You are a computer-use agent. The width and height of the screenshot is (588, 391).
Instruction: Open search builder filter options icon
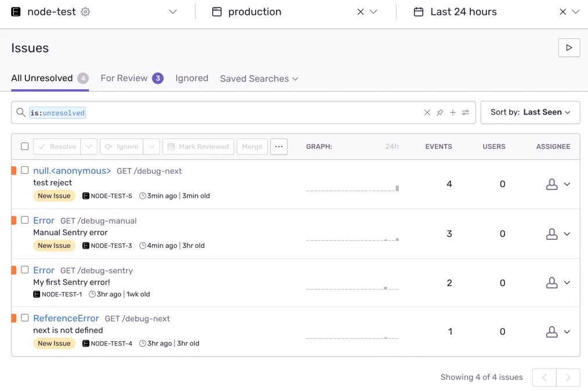466,112
